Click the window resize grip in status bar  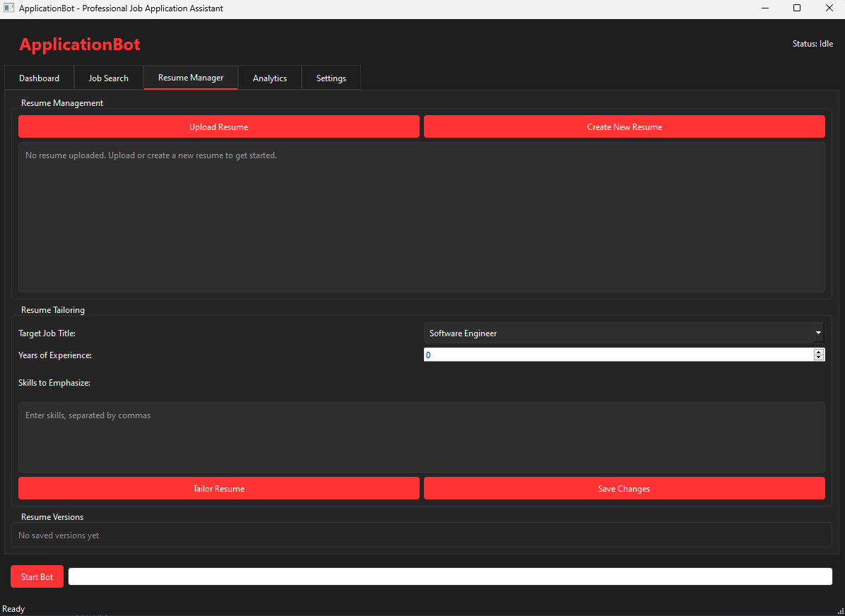tap(841, 612)
